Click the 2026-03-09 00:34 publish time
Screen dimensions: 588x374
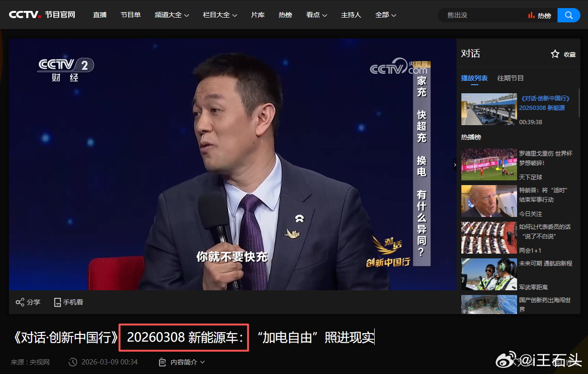pyautogui.click(x=110, y=362)
